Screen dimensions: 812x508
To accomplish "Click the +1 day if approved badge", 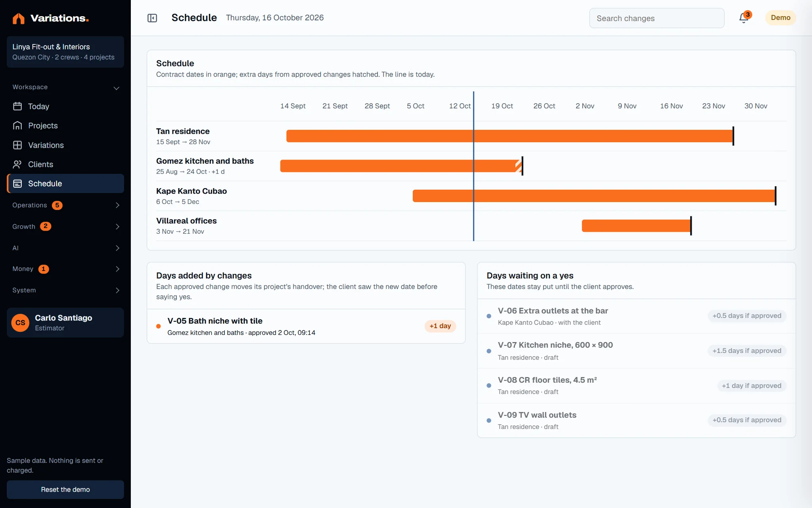I will point(751,386).
